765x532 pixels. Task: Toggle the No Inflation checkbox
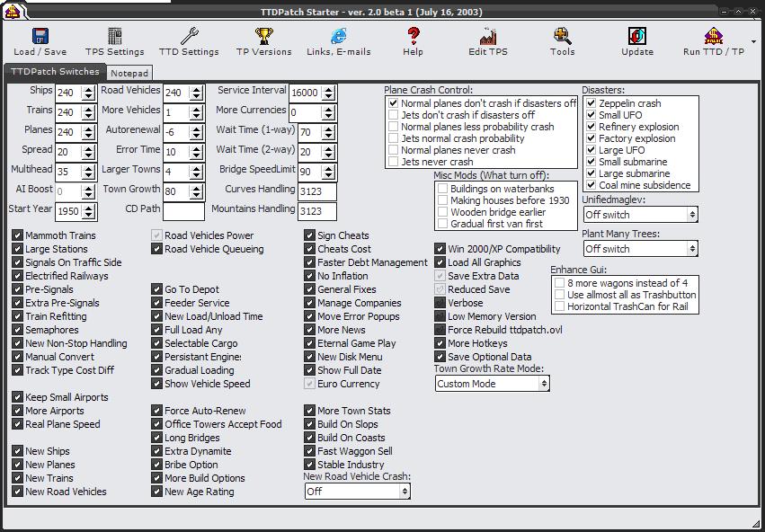click(x=309, y=276)
